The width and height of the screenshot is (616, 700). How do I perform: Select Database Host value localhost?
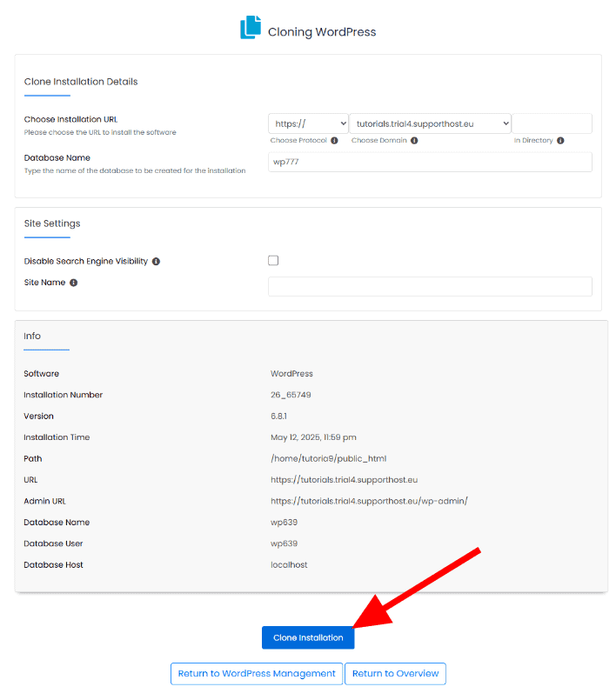pyautogui.click(x=289, y=564)
